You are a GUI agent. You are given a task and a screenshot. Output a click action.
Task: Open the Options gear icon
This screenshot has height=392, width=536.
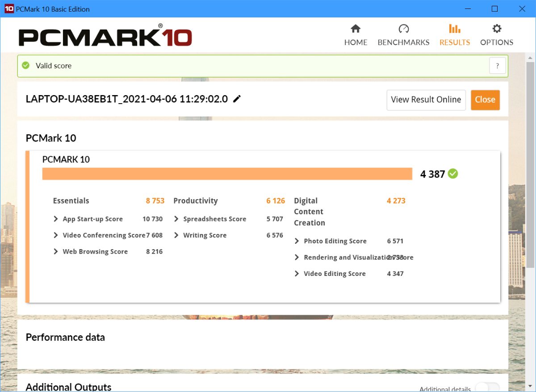coord(497,29)
